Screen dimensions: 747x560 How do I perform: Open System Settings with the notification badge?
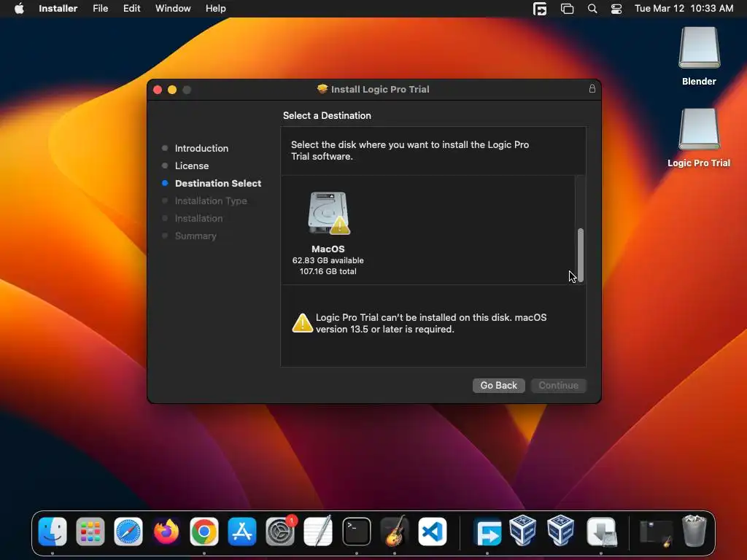click(280, 532)
